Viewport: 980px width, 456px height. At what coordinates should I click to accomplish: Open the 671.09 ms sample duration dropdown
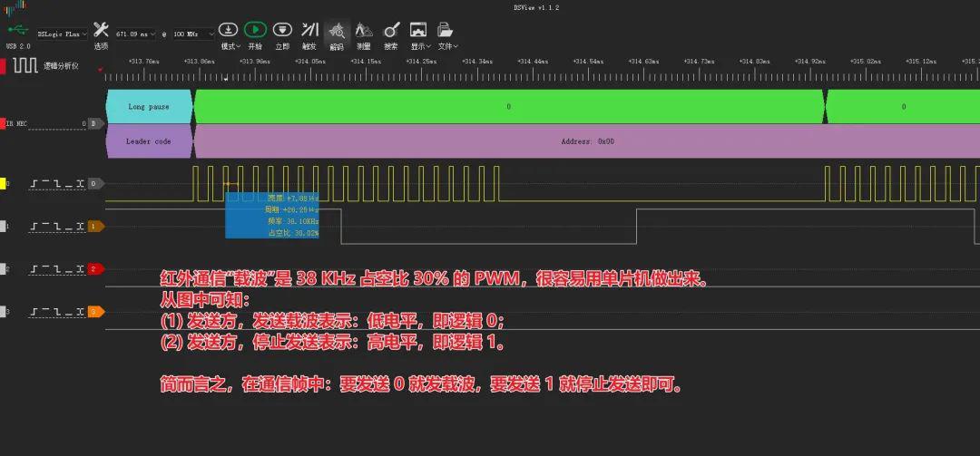[135, 34]
